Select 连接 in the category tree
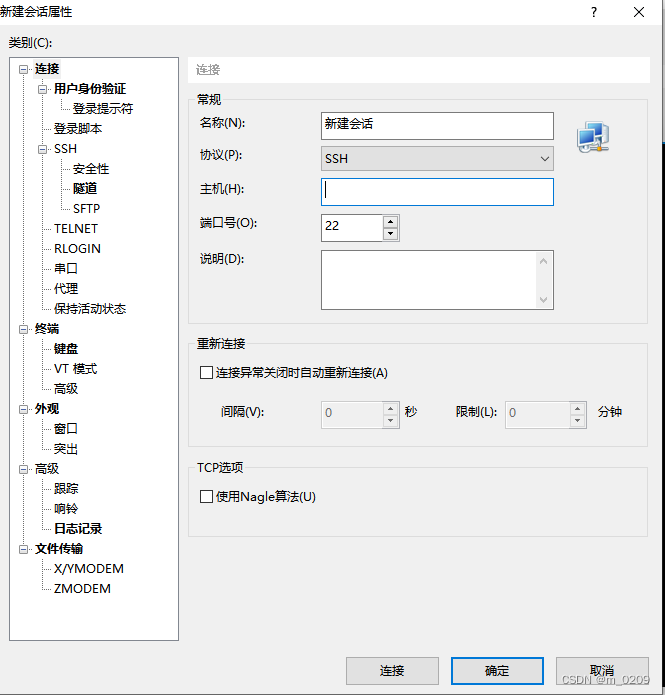 click(x=47, y=69)
